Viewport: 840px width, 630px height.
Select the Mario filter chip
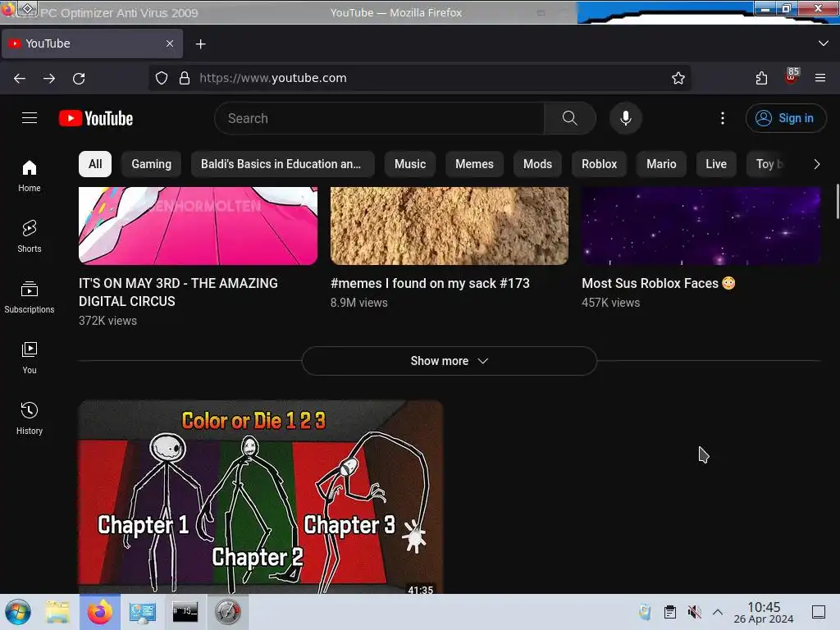point(661,164)
